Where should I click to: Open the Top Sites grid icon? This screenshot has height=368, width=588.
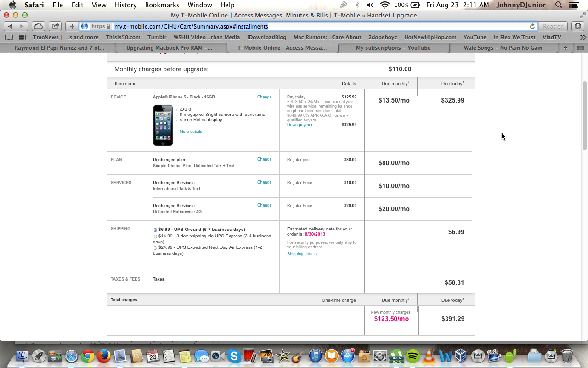coord(23,37)
